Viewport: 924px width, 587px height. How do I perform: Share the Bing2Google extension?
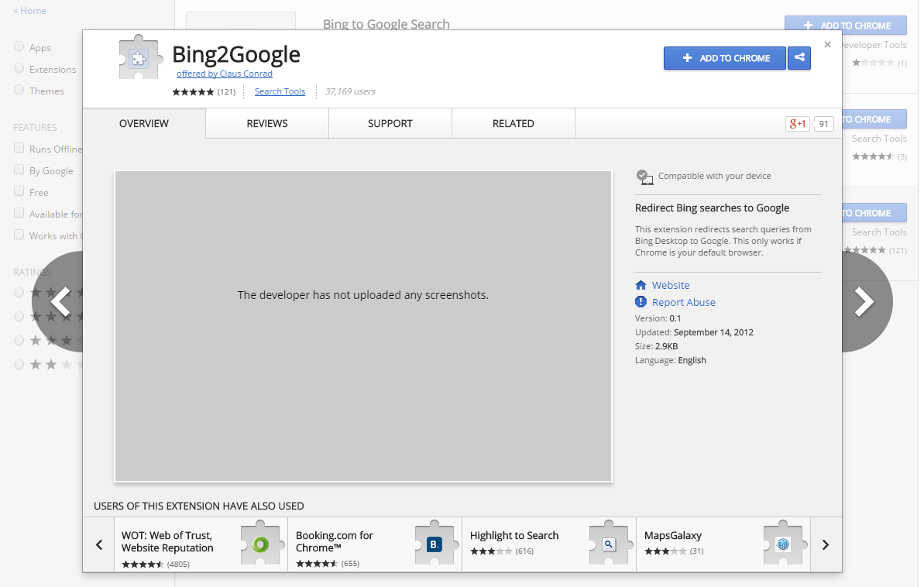[x=799, y=58]
